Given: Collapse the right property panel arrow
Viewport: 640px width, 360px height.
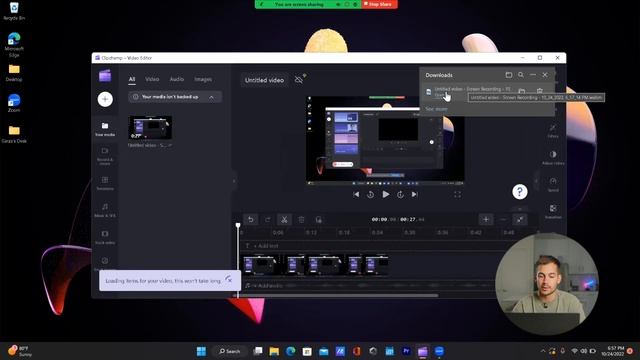Looking at the screenshot, I should 537,181.
